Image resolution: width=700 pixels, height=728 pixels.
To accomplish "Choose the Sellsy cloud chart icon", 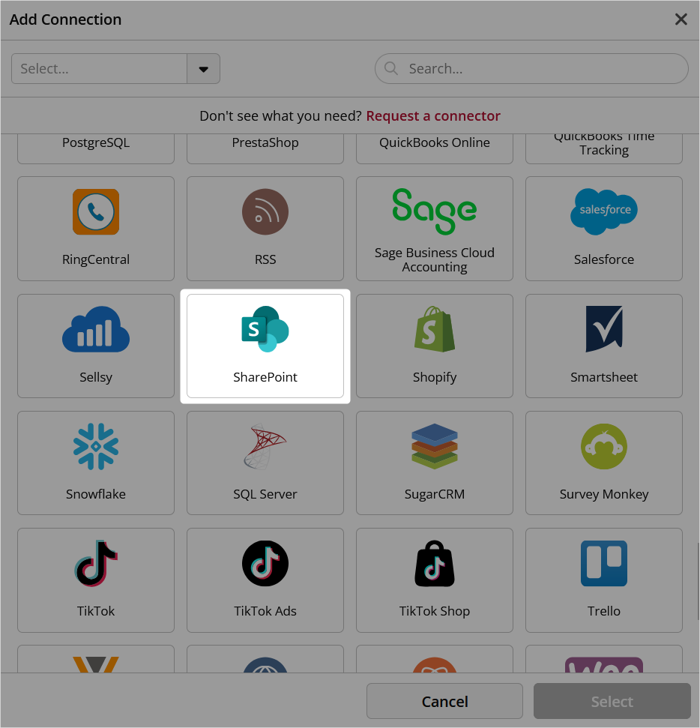I will coord(96,329).
